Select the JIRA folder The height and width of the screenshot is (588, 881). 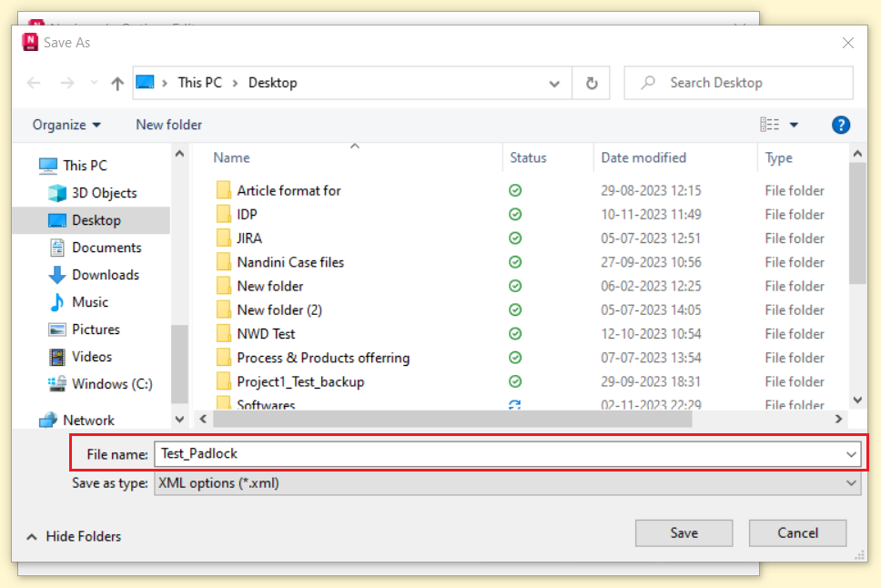248,238
